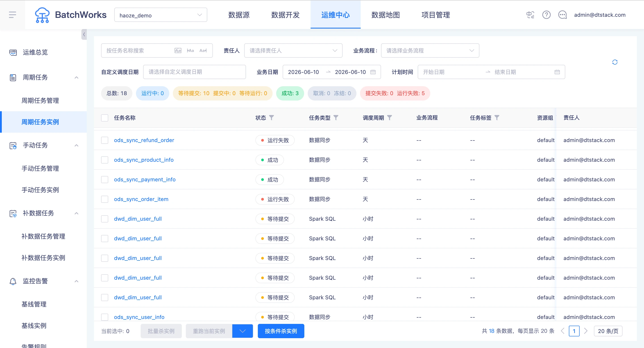Open the chat message icon

click(x=563, y=15)
